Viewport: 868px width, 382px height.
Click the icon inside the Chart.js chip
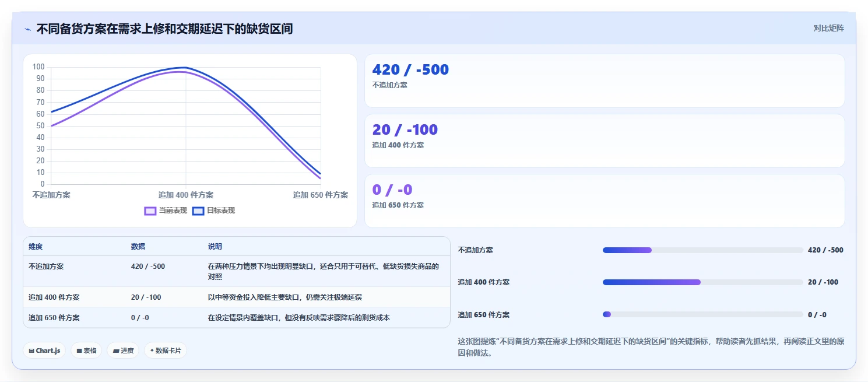[31, 351]
